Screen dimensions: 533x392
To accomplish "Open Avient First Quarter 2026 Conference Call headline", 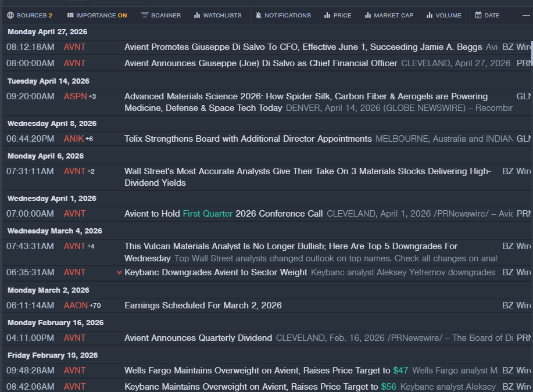I will pos(223,214).
